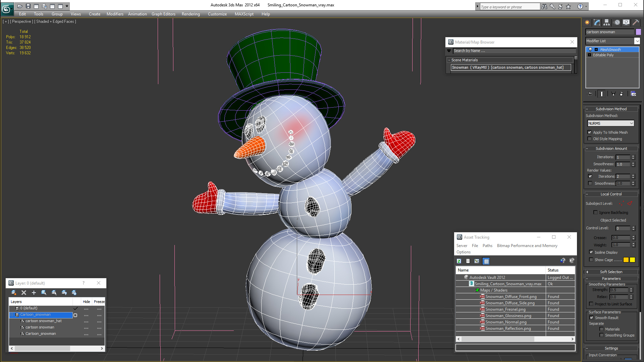Toggle Smooth Result checkbox

pyautogui.click(x=592, y=318)
